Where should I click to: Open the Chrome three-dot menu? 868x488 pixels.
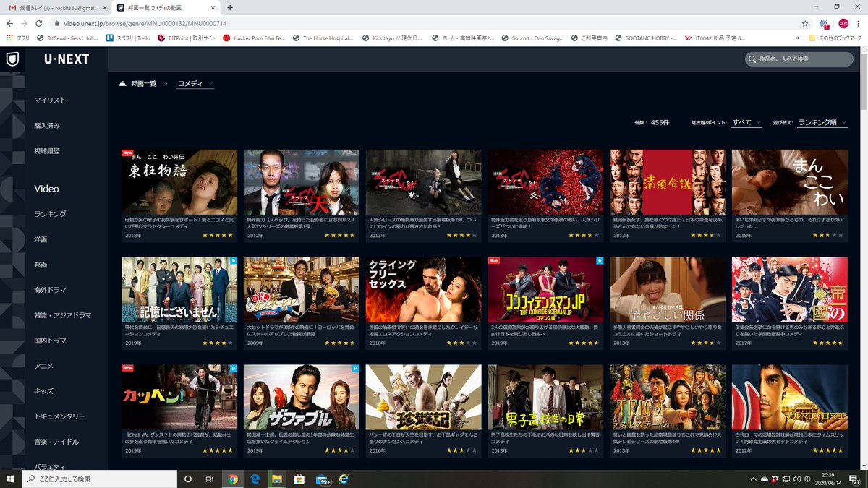[859, 23]
